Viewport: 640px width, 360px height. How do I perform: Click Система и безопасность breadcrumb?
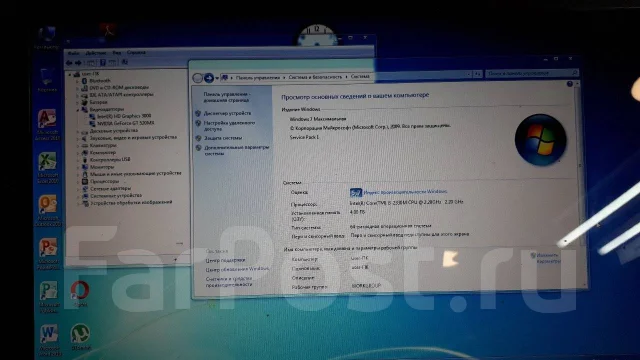click(315, 77)
